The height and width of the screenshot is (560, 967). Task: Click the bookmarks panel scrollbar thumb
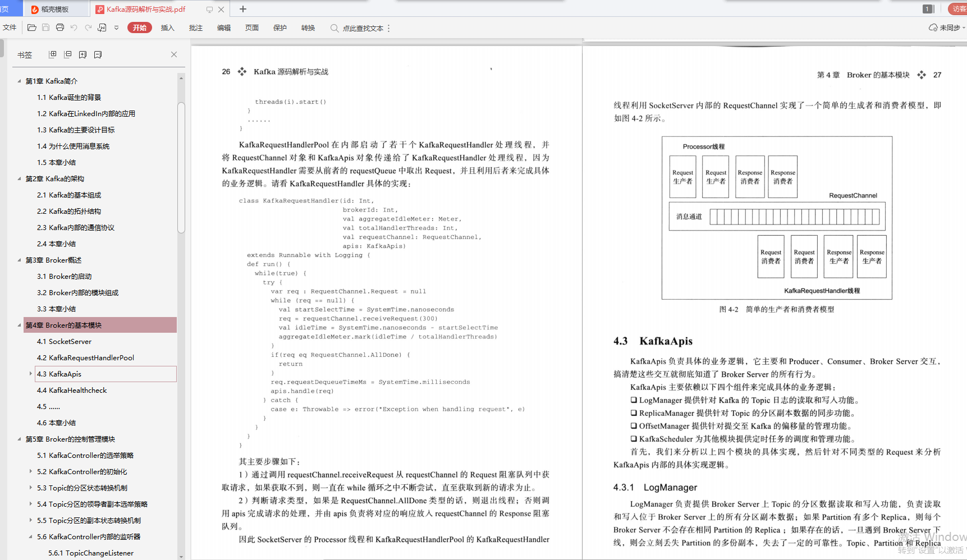pyautogui.click(x=181, y=167)
